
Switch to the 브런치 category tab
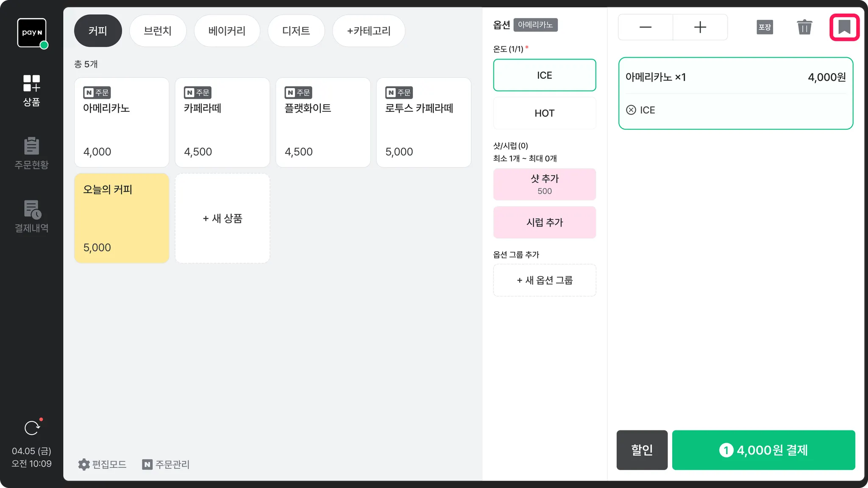coord(158,31)
